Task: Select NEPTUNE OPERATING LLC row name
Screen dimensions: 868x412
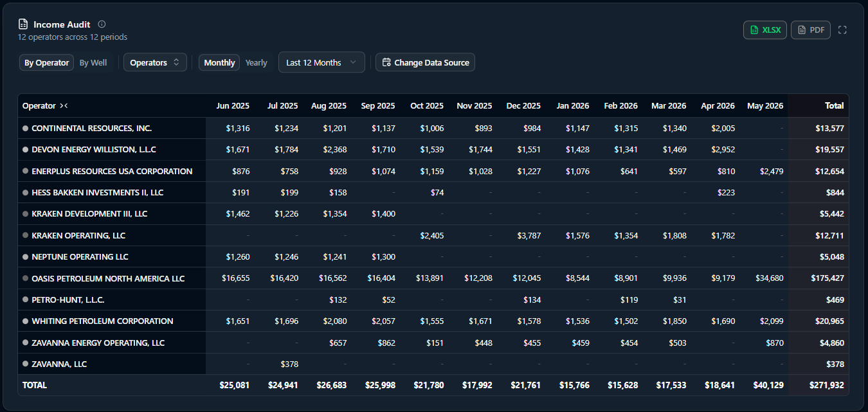Action: [80, 256]
